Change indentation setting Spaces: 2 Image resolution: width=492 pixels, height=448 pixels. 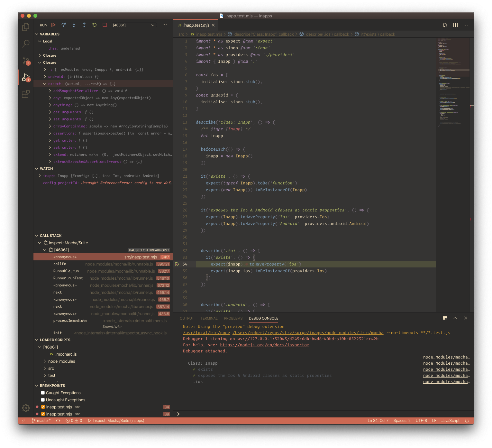(402, 421)
